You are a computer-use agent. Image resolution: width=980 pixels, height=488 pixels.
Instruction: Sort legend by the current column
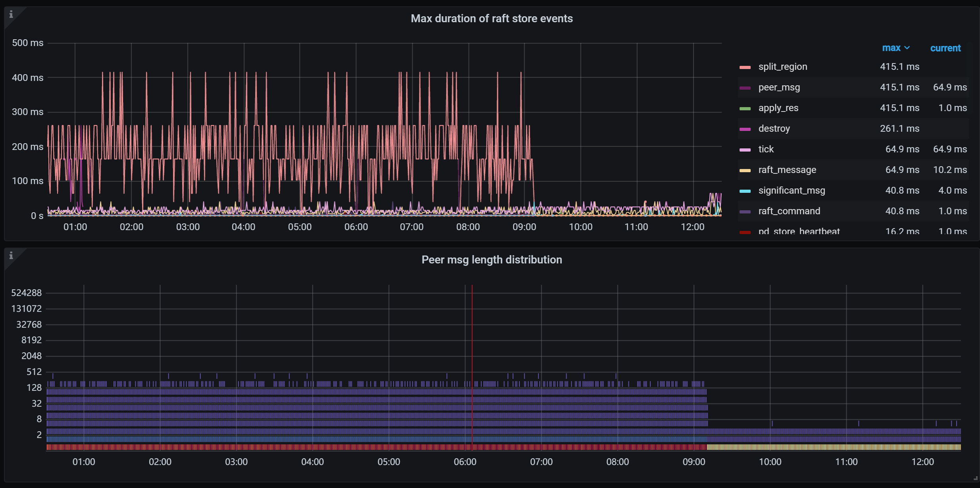point(946,48)
